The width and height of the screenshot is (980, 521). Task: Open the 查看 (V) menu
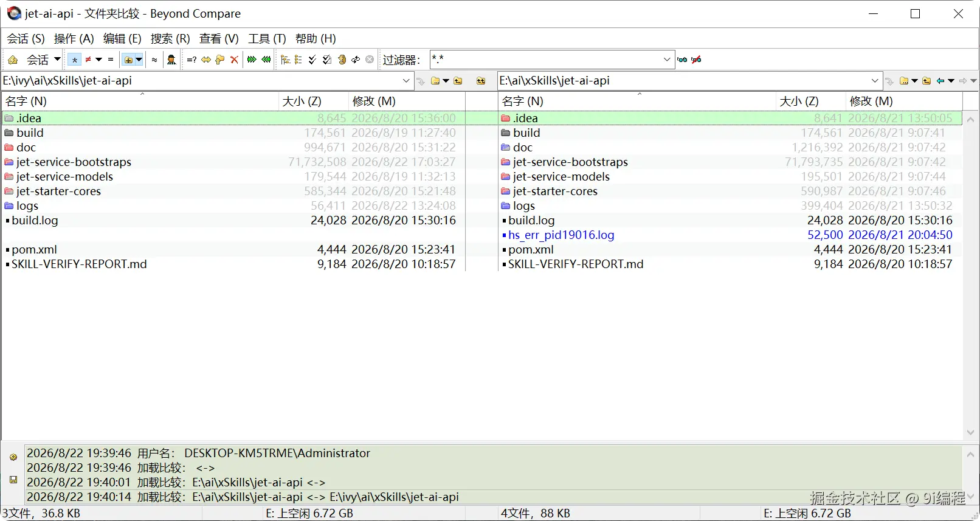click(219, 39)
